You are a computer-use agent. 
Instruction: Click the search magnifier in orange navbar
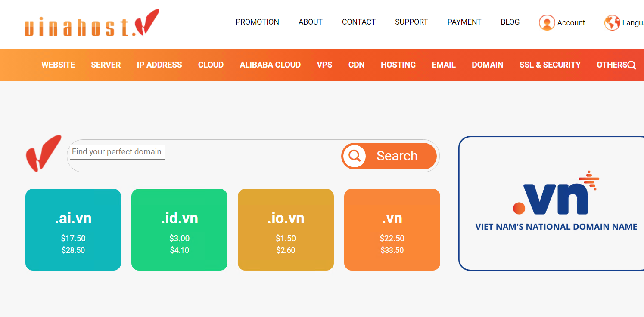(632, 65)
